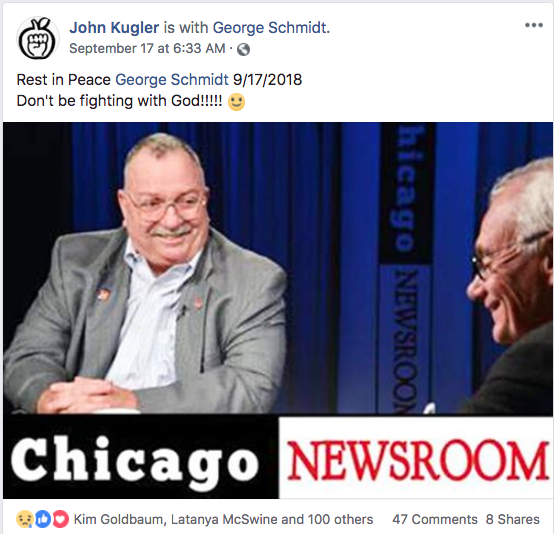Click the vertical Chicago Newsroom sign in photo
Viewport: 554px width, 534px height.
point(406,269)
